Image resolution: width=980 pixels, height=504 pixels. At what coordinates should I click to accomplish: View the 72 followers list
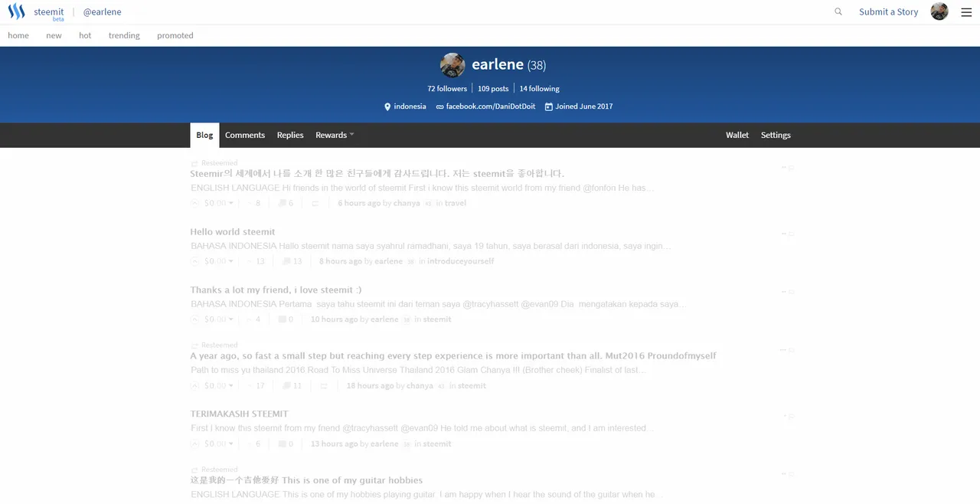(x=447, y=89)
